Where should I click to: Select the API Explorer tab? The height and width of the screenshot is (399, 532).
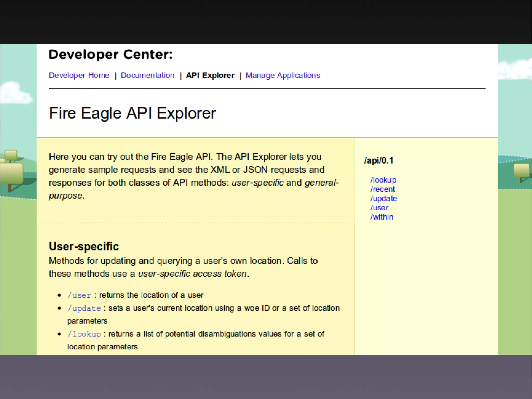pos(210,75)
